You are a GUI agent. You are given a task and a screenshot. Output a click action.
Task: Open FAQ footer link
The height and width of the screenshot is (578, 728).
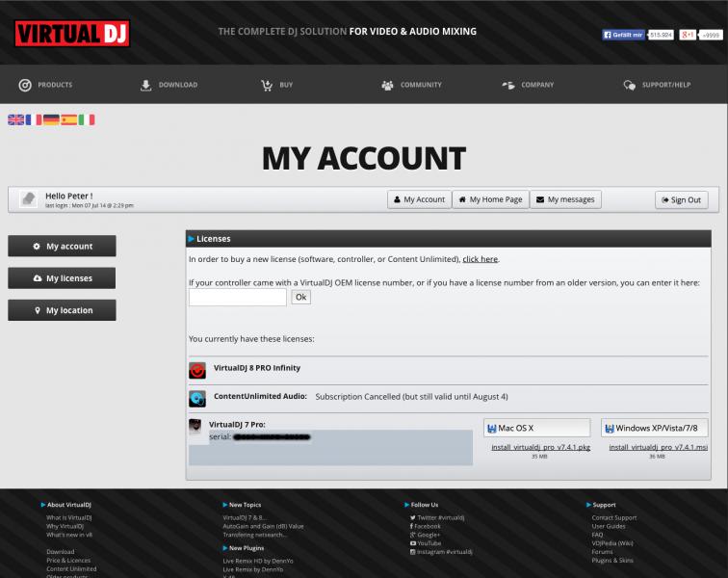pyautogui.click(x=598, y=535)
